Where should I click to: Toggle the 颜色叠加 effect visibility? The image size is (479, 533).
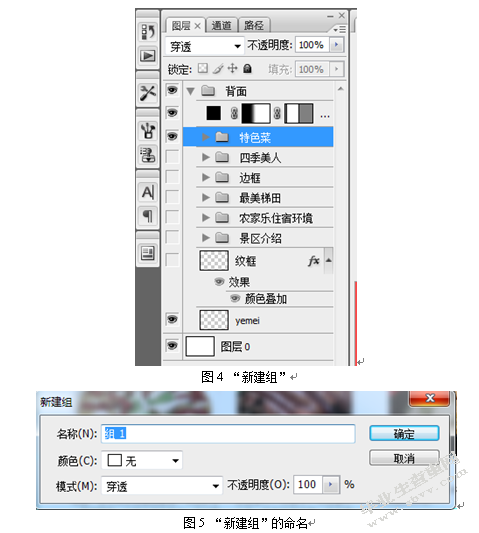tap(235, 298)
